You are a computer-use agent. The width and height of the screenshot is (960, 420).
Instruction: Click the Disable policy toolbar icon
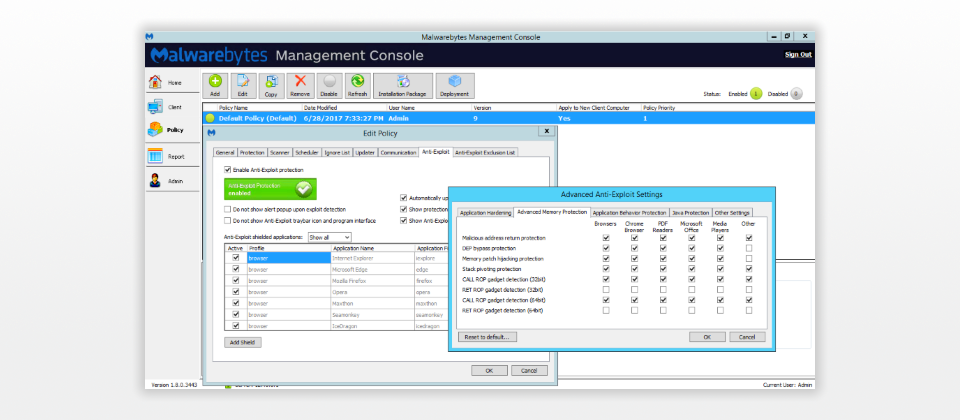pos(329,86)
